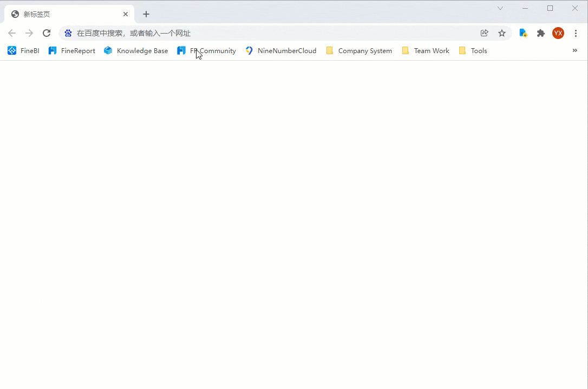Open the FineReport bookmark
588x389 pixels.
[71, 50]
